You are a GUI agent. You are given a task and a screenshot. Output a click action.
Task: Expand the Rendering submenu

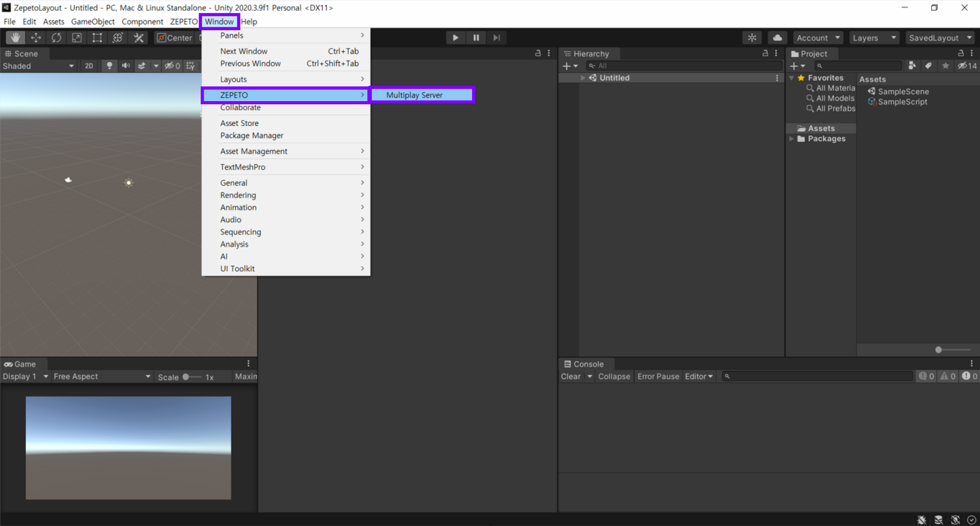pyautogui.click(x=286, y=195)
